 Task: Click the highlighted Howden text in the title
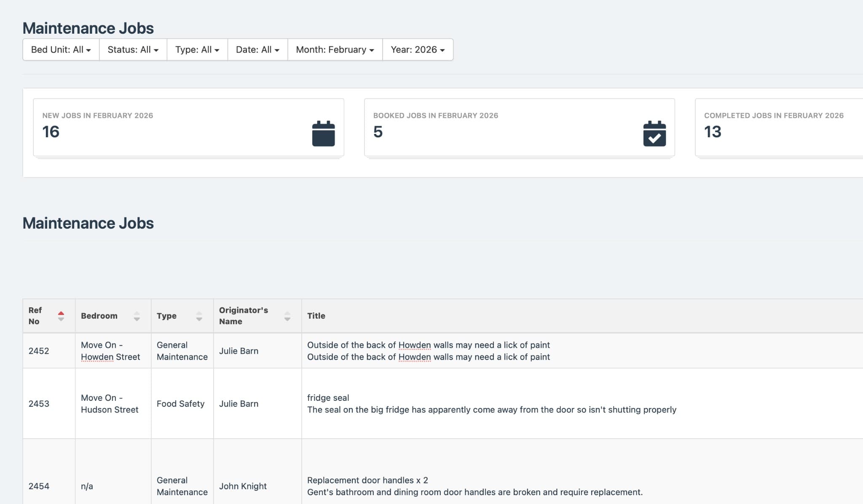click(x=415, y=345)
